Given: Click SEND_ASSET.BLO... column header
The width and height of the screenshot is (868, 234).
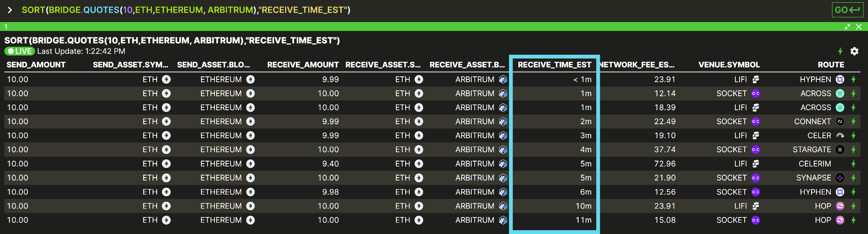Looking at the screenshot, I should [x=214, y=65].
